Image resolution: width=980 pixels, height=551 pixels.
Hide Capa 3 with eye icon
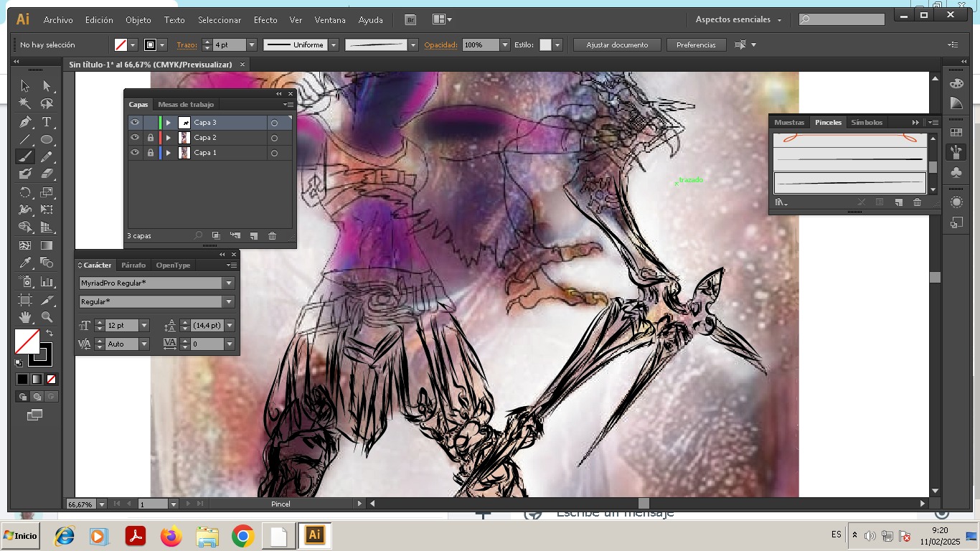[x=135, y=123]
